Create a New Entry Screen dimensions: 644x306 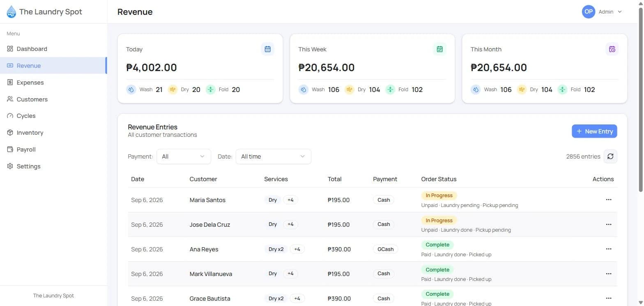pos(594,131)
